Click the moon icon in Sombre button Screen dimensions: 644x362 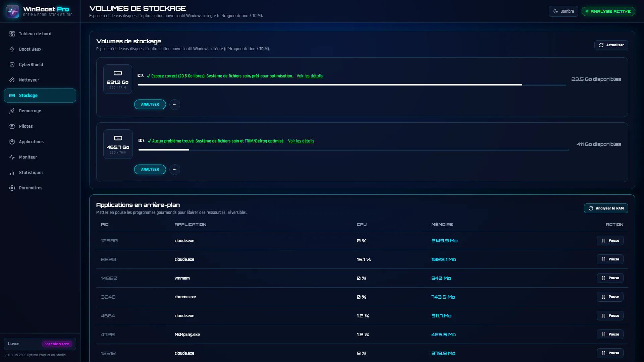point(555,11)
